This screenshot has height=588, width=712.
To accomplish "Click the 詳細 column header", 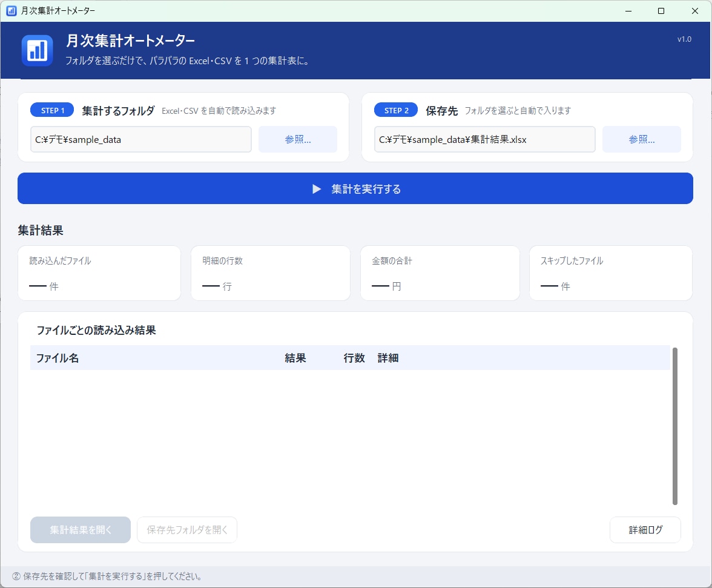I will (x=388, y=358).
